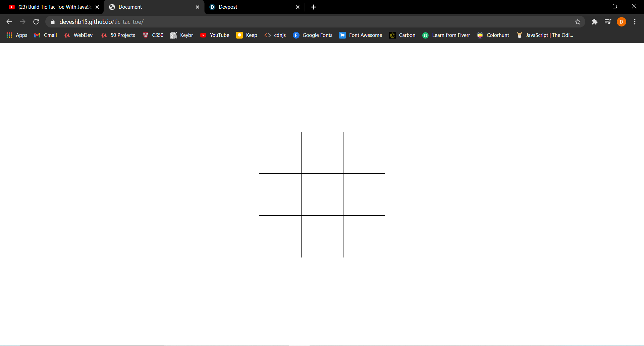Open the Google Fonts bookmark
Viewport: 644px width, 346px height.
313,35
